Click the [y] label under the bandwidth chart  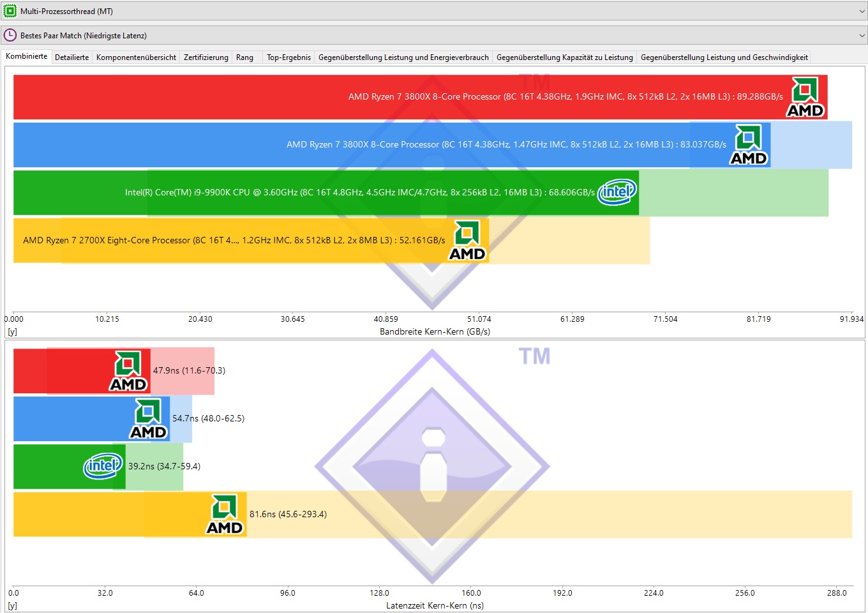click(13, 331)
